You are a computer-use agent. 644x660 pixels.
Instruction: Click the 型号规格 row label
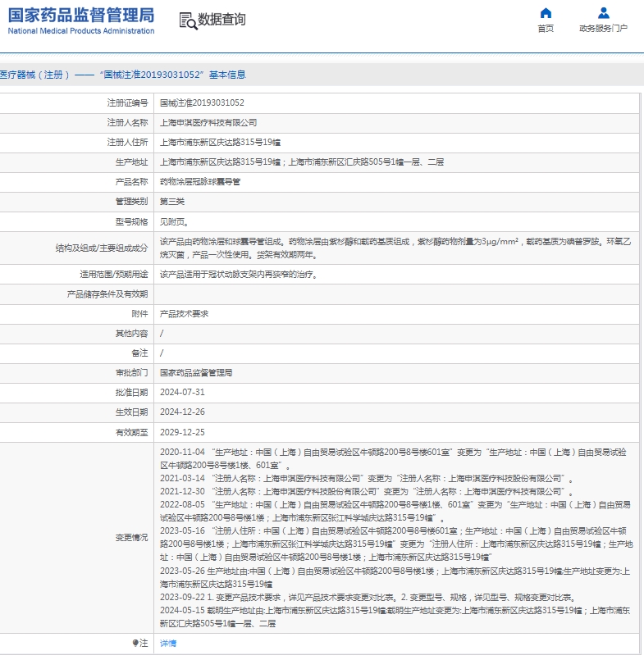132,222
